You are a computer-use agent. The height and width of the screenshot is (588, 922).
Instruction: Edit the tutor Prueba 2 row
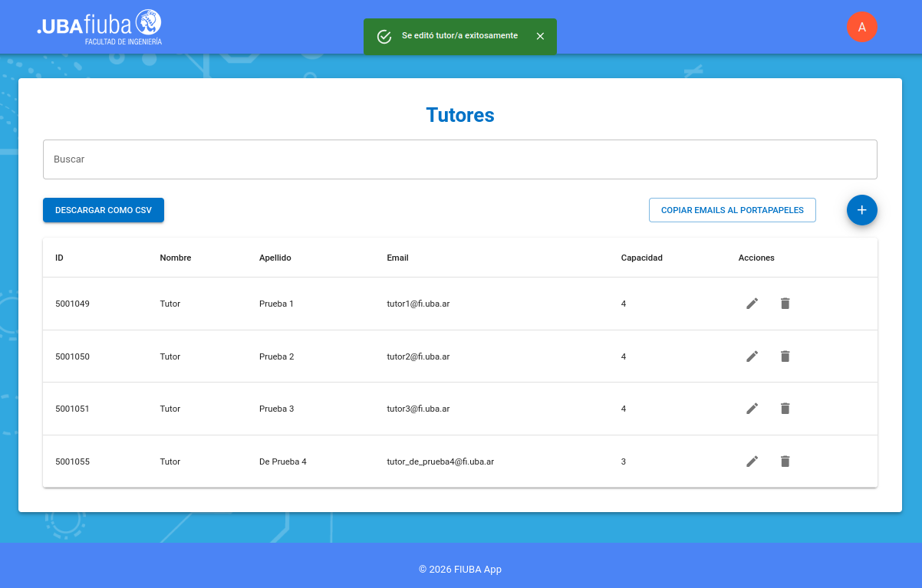752,356
